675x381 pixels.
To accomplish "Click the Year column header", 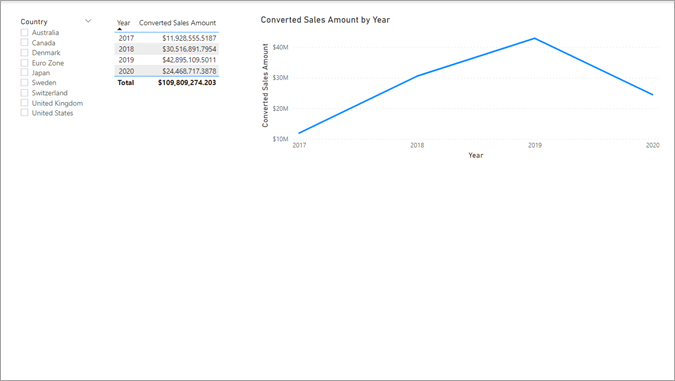I will 124,23.
